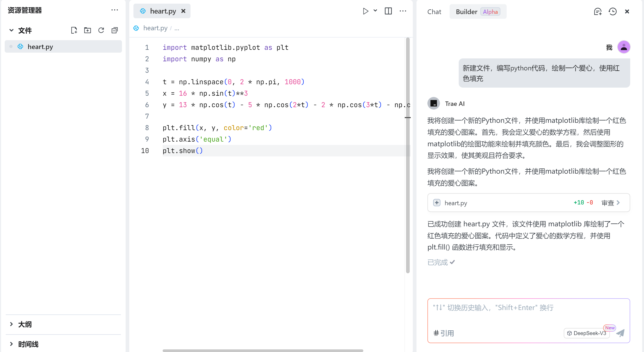Create a new folder in the explorer
Image resolution: width=644 pixels, height=352 pixels.
87,30
